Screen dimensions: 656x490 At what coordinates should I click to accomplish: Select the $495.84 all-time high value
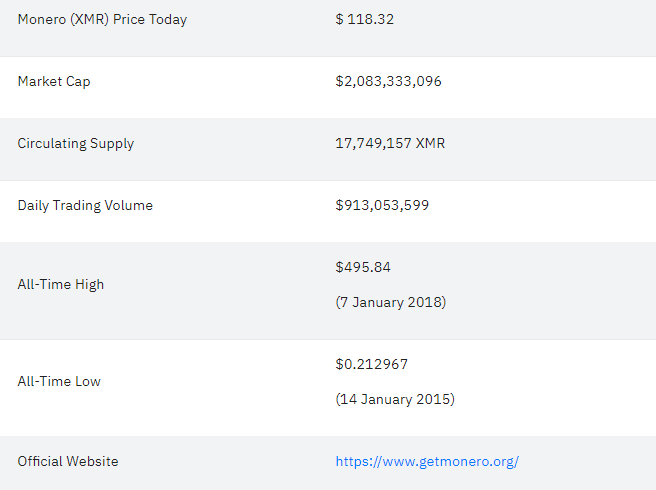[363, 267]
